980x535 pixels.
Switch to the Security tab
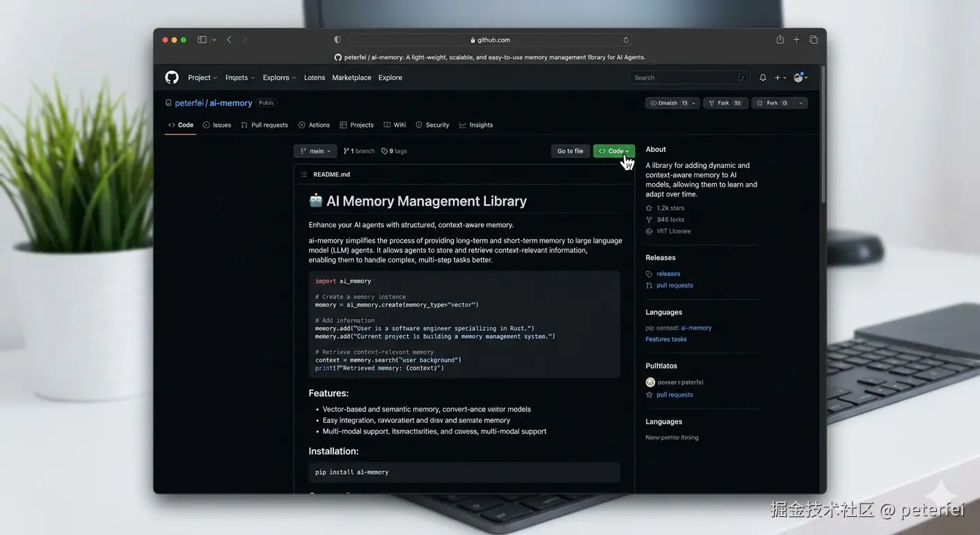point(433,125)
